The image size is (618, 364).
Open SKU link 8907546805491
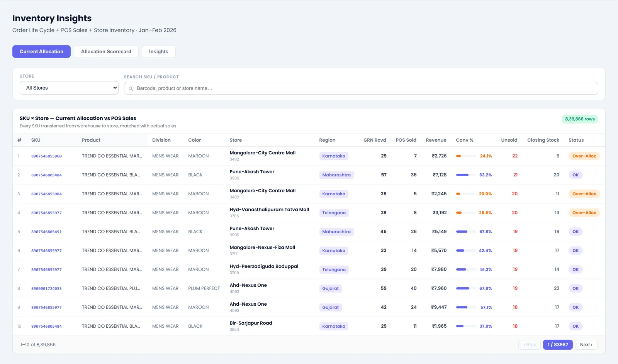[x=46, y=232]
